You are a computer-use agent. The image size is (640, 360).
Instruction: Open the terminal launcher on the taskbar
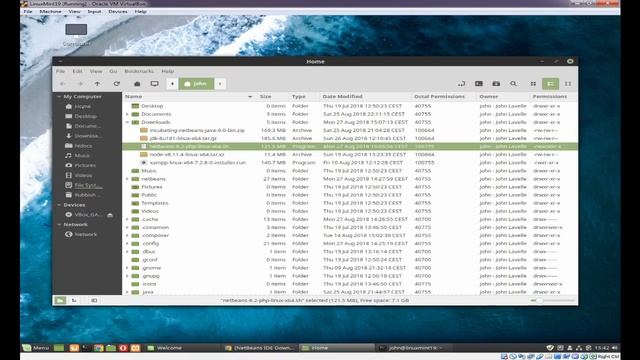click(x=86, y=348)
